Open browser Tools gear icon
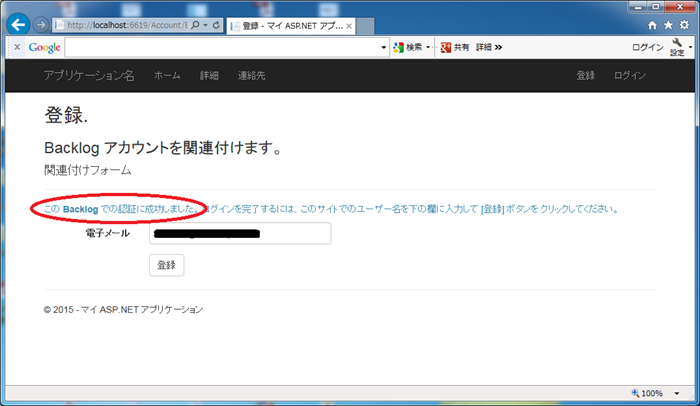This screenshot has height=406, width=700. (x=684, y=25)
